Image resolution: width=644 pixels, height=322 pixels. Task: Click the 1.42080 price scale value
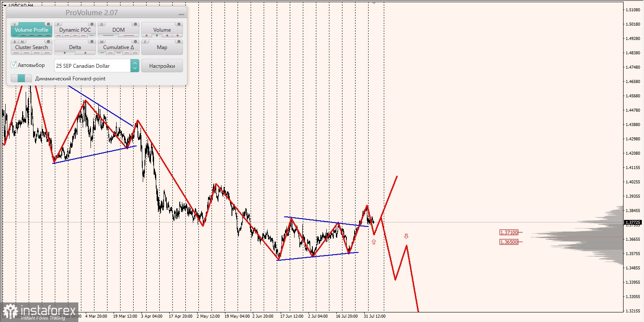point(633,153)
